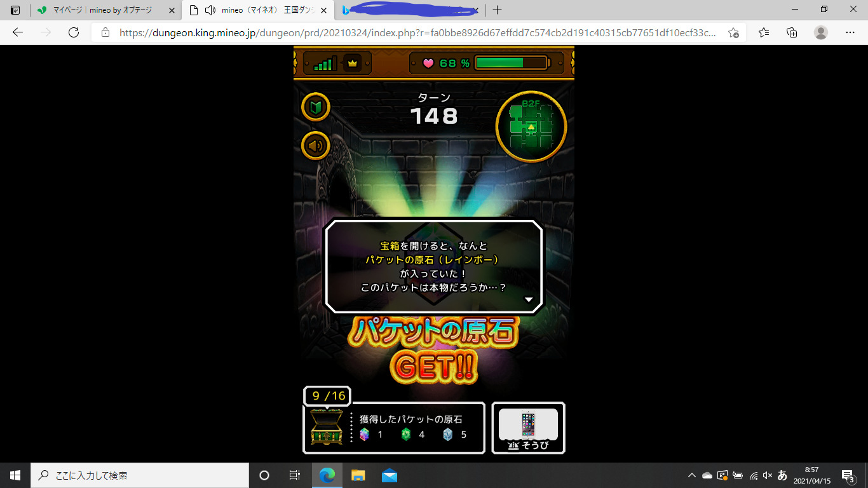
Task: Click the sync status tray icon
Action: (722, 475)
